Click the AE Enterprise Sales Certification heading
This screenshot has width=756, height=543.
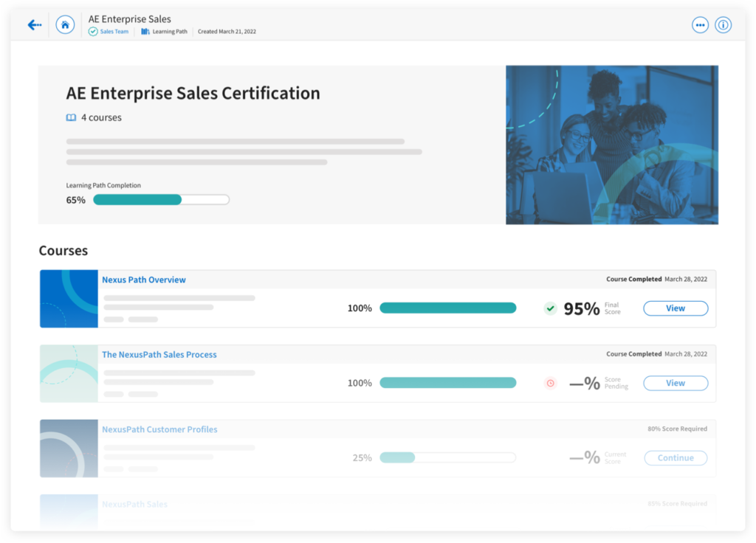pyautogui.click(x=193, y=94)
